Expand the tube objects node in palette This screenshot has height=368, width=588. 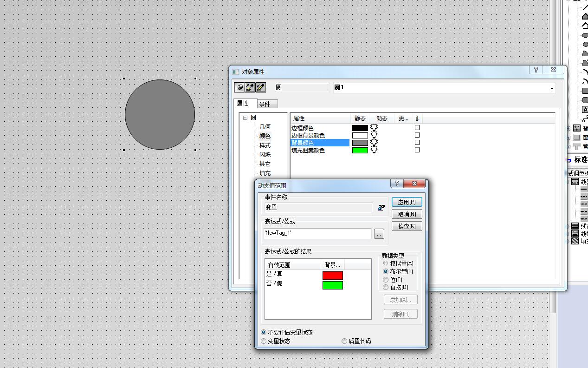pos(569,147)
